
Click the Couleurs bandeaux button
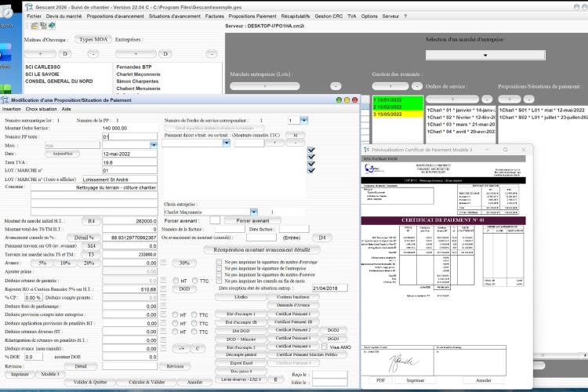point(293,296)
